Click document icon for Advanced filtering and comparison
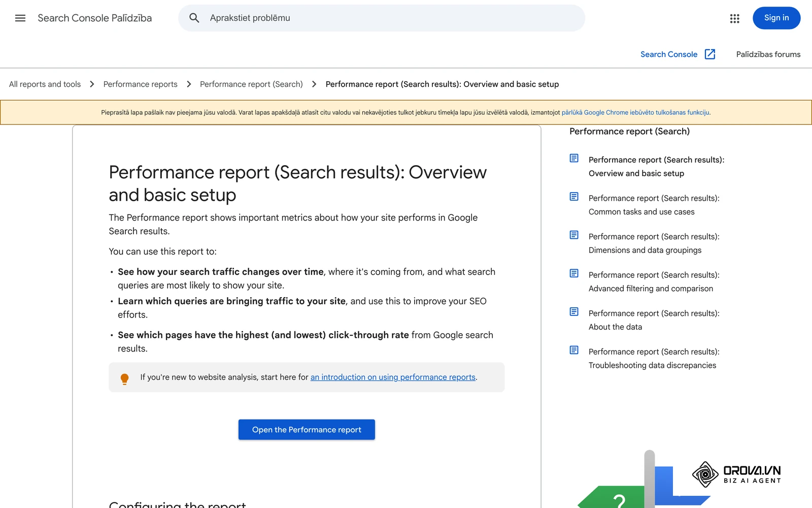This screenshot has height=508, width=812. [574, 273]
